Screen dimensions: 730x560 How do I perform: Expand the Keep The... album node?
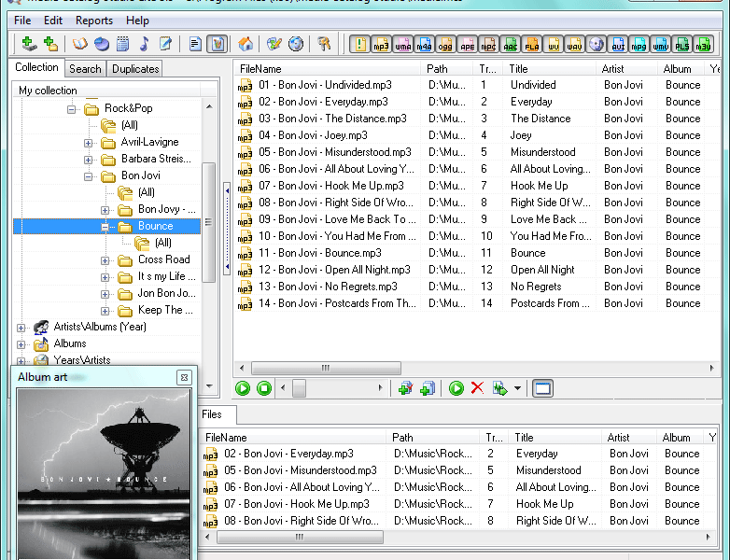pyautogui.click(x=105, y=311)
